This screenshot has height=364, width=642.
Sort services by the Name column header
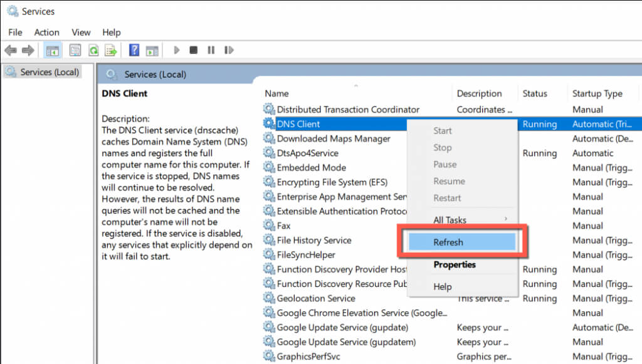pyautogui.click(x=276, y=93)
